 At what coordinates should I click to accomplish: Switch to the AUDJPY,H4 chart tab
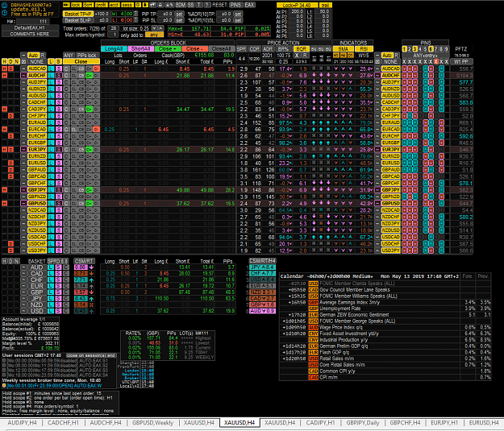(x=22, y=423)
